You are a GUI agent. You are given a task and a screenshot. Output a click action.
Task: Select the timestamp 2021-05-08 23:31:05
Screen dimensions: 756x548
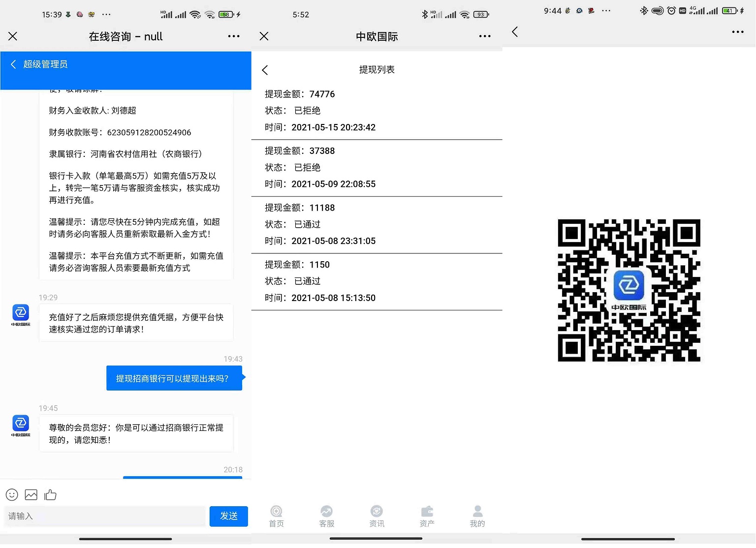coord(333,241)
